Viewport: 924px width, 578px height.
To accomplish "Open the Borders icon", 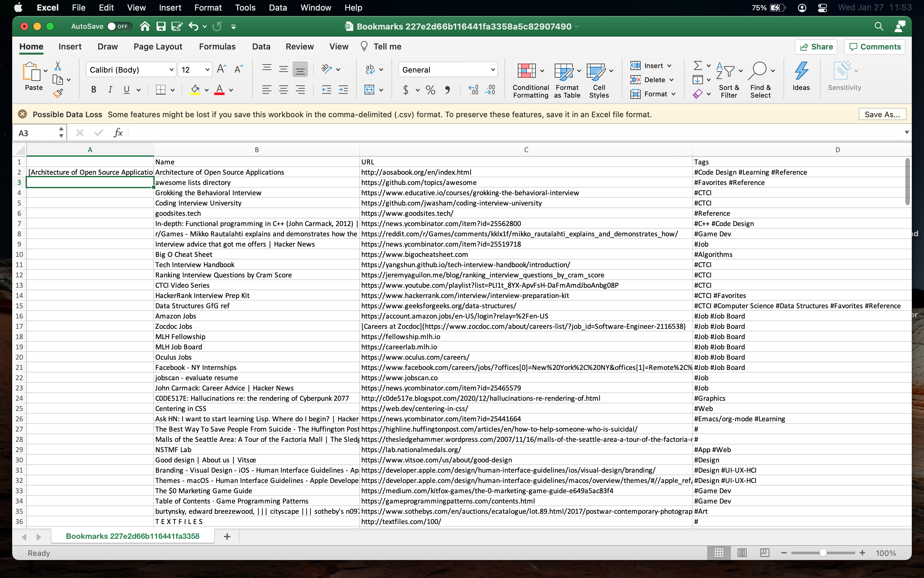I will [x=161, y=90].
